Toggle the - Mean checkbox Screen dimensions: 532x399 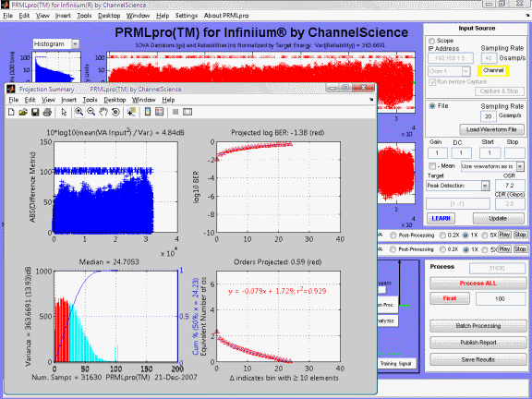pos(432,166)
